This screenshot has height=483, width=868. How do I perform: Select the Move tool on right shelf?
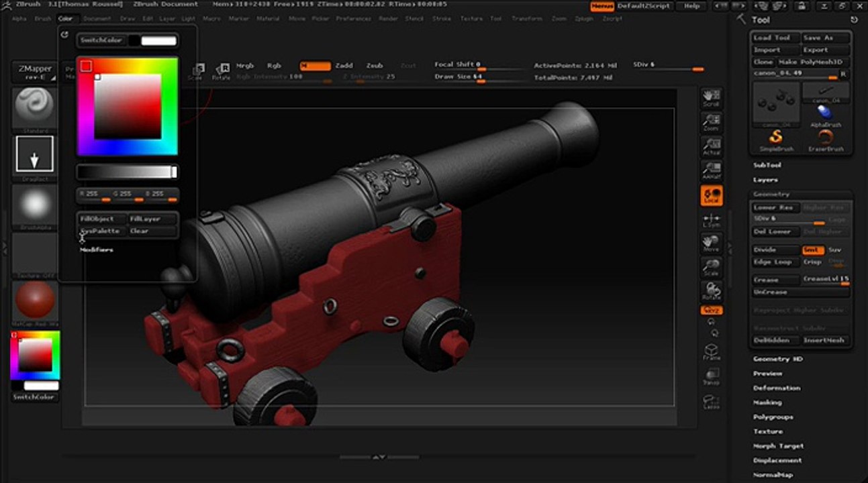[711, 244]
